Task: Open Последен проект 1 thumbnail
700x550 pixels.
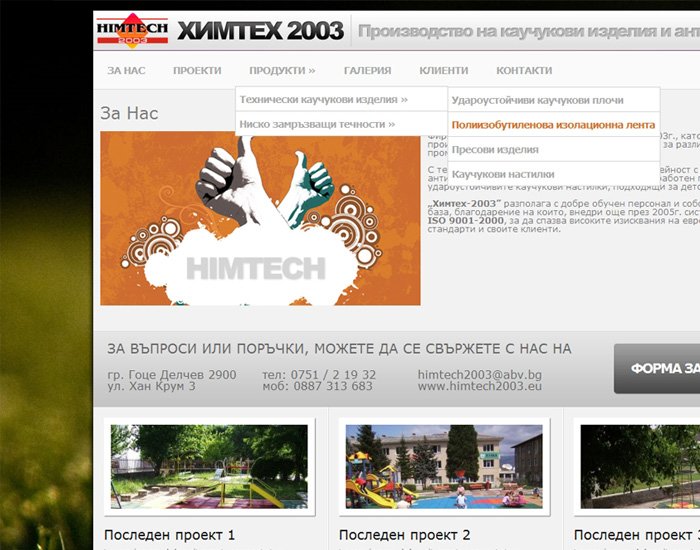Action: click(209, 466)
